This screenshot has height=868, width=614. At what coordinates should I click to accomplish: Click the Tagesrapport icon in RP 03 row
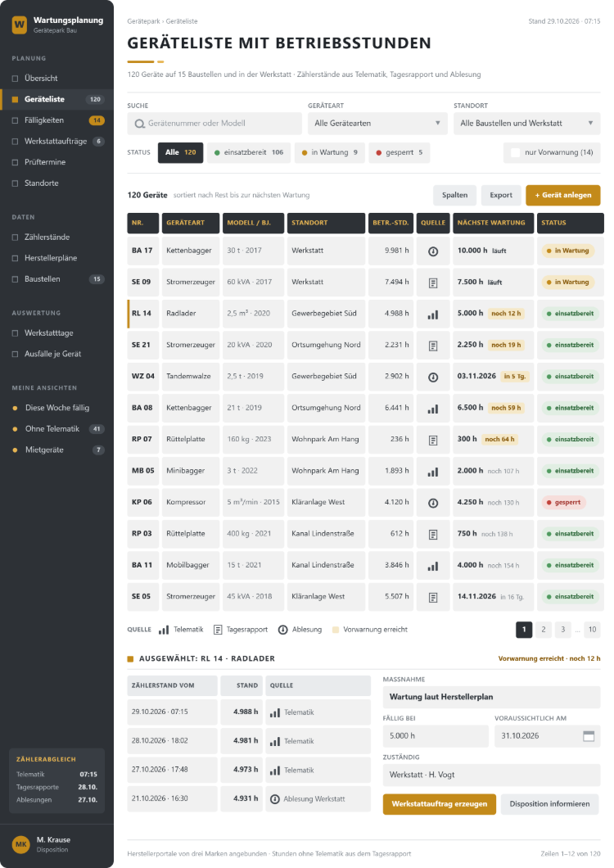click(433, 535)
